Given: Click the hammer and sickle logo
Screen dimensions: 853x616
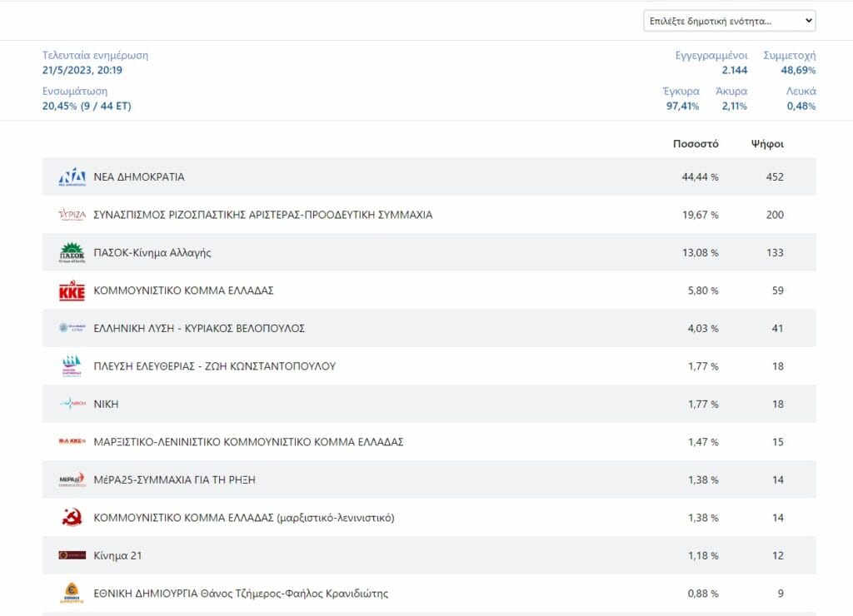Looking at the screenshot, I should tap(72, 518).
